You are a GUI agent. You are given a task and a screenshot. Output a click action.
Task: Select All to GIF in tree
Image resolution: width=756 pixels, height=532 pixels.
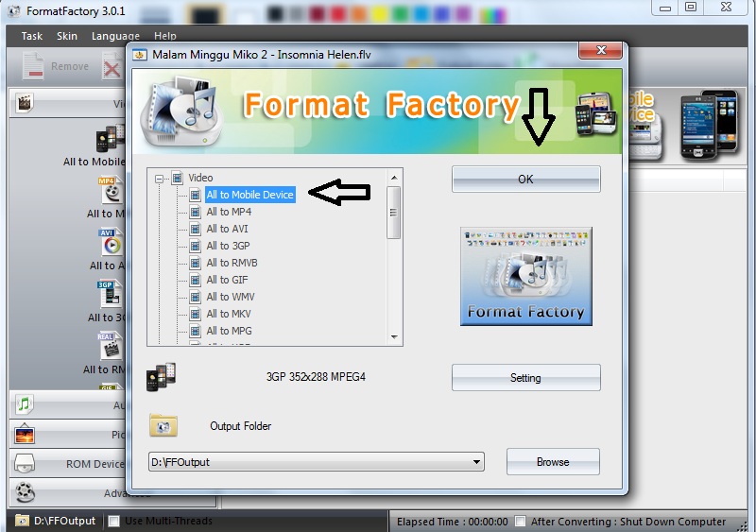point(227,280)
